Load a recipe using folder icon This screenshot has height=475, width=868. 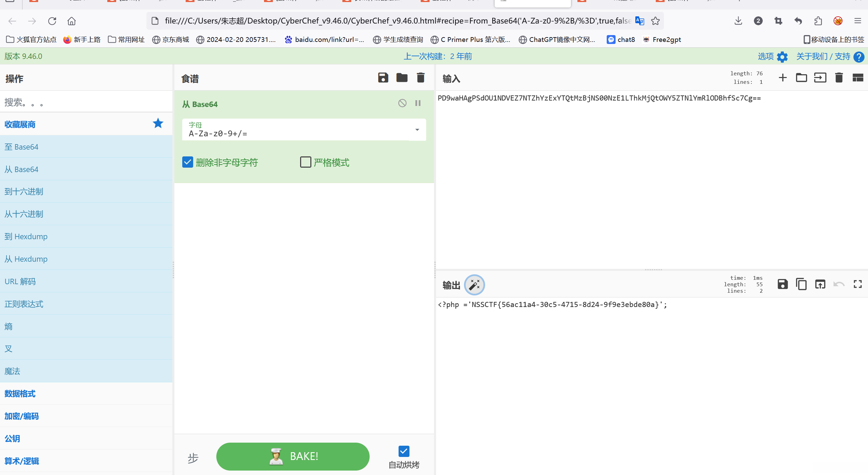(402, 78)
